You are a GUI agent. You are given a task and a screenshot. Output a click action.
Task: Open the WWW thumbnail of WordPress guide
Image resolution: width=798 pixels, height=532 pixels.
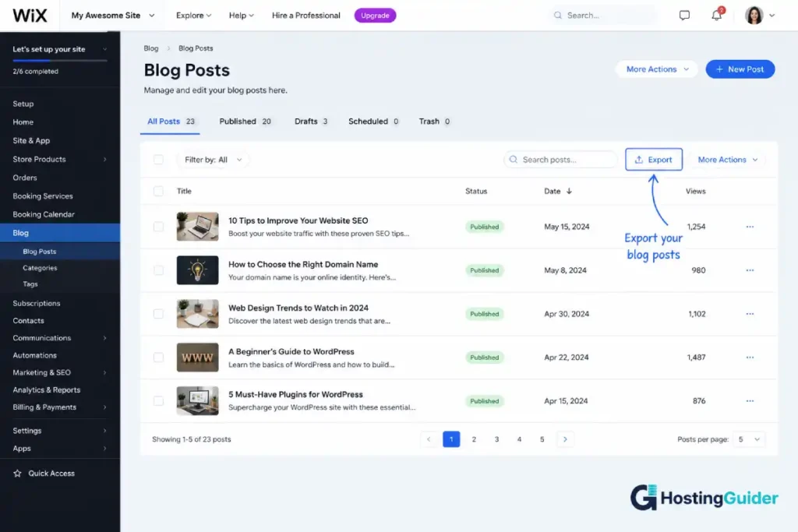[x=197, y=357]
